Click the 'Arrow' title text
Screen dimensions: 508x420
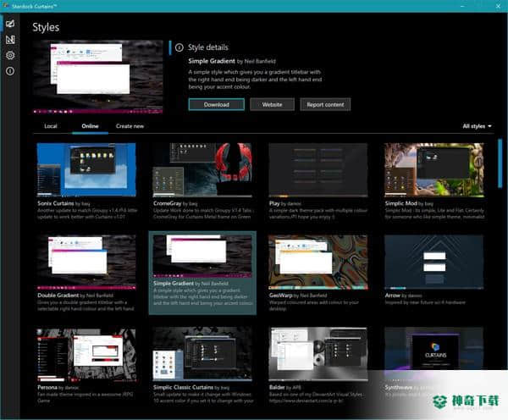coord(393,296)
